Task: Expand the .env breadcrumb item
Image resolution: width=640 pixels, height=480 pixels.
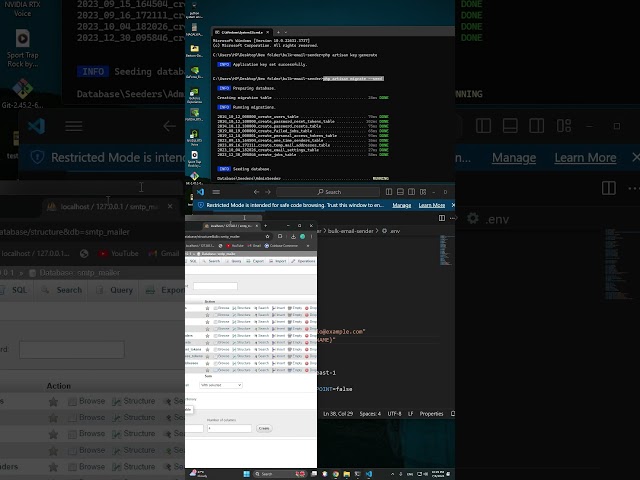Action: click(x=391, y=231)
